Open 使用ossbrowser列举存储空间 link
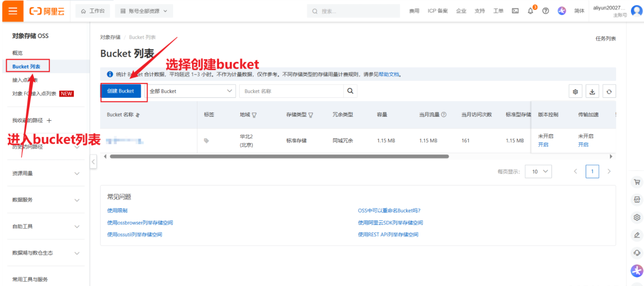The height and width of the screenshot is (286, 644). point(140,223)
